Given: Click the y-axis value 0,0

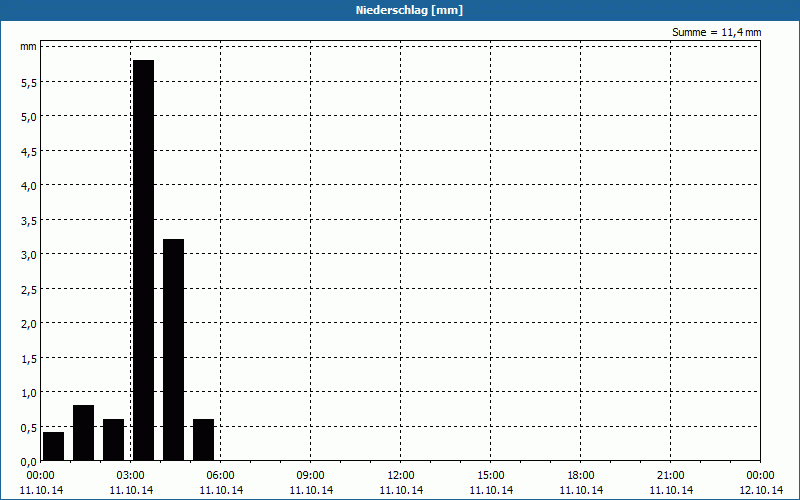Looking at the screenshot, I should (29, 462).
